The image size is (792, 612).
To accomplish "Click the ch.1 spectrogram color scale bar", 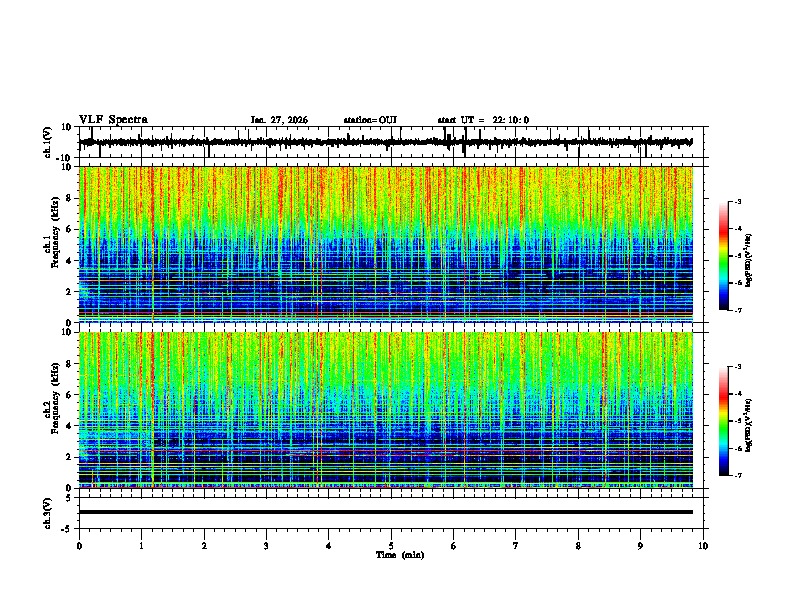I will tap(723, 256).
